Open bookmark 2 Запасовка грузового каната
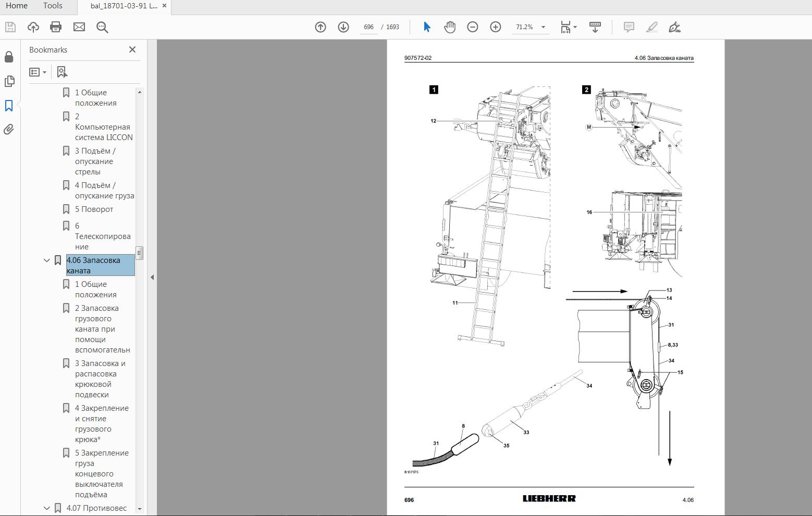 [102, 329]
